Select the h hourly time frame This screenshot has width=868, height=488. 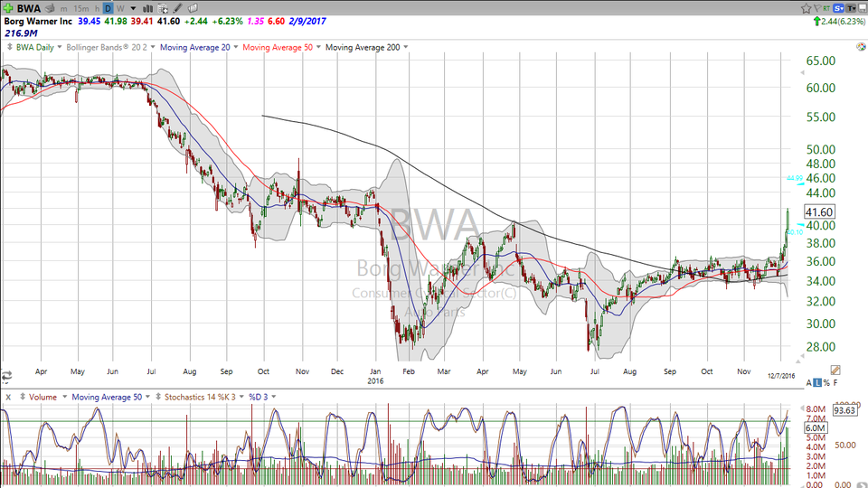(x=97, y=8)
